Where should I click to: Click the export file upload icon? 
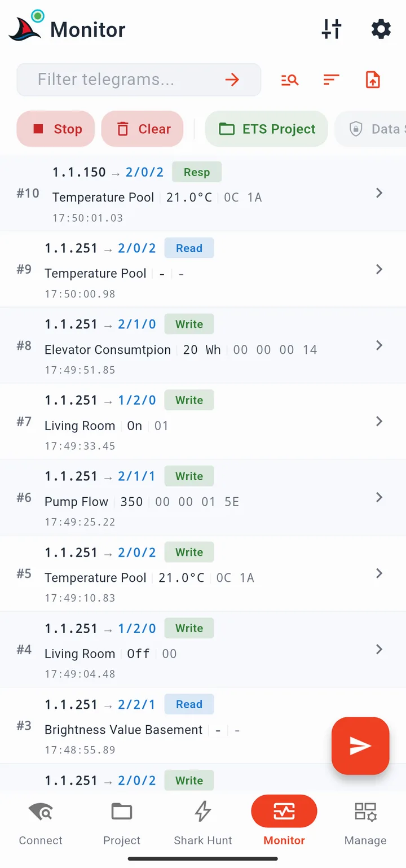[x=373, y=80]
